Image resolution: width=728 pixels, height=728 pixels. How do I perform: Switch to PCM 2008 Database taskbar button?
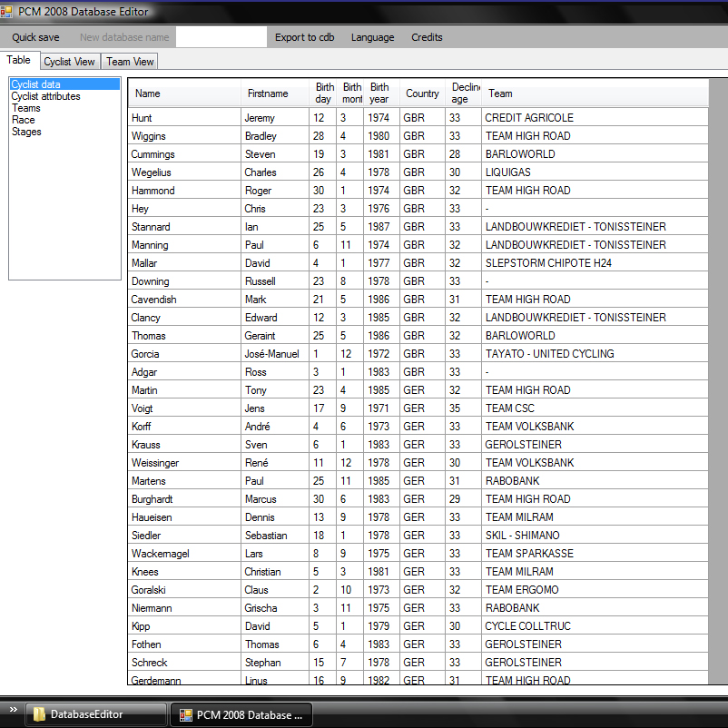pos(241,714)
